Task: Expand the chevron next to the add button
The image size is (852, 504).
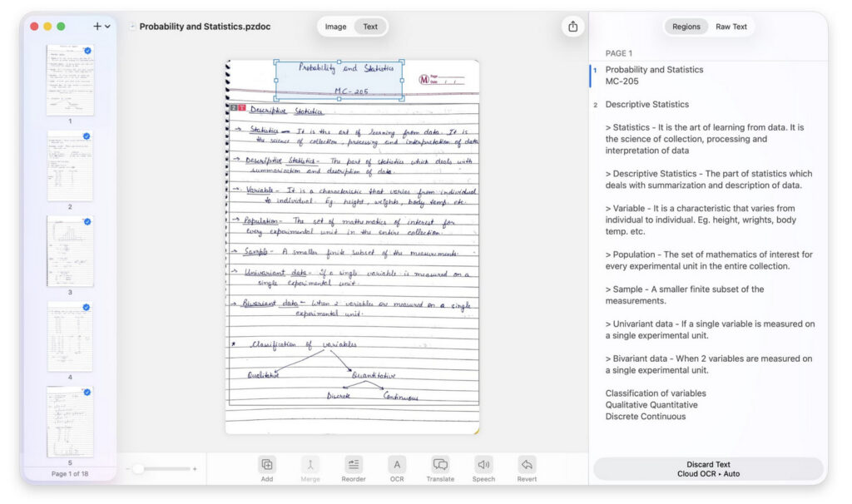Action: (107, 27)
